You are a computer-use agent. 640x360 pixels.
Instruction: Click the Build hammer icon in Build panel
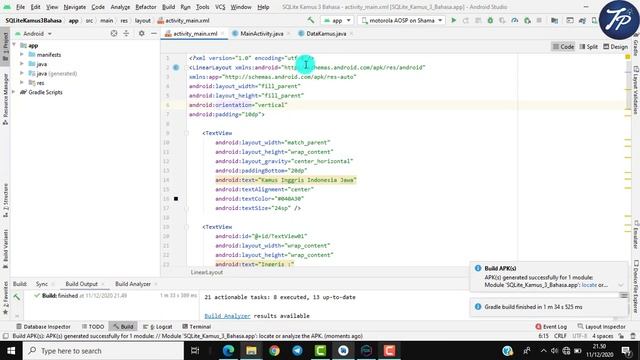(17, 297)
